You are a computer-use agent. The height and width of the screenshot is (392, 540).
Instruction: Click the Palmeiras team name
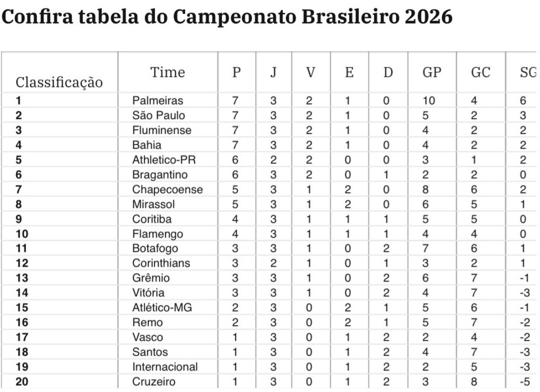pos(158,101)
